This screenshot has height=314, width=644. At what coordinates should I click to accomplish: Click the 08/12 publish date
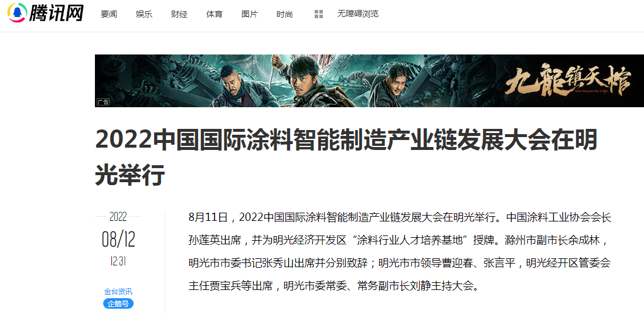click(x=118, y=239)
